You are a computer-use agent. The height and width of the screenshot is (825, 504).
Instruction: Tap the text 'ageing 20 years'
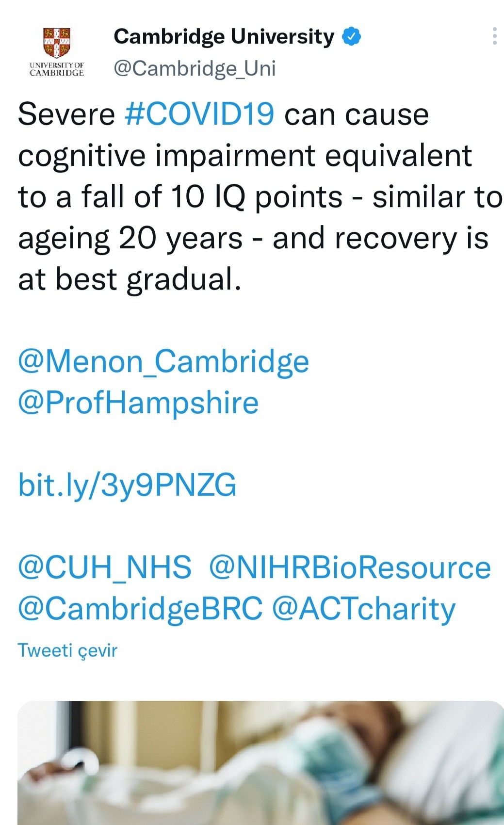(130, 238)
